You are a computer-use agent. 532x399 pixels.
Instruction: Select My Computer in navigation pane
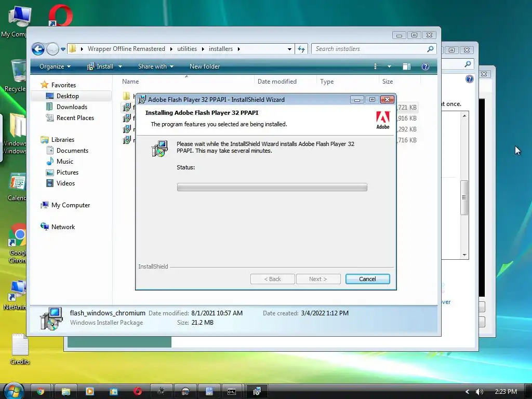(x=71, y=205)
